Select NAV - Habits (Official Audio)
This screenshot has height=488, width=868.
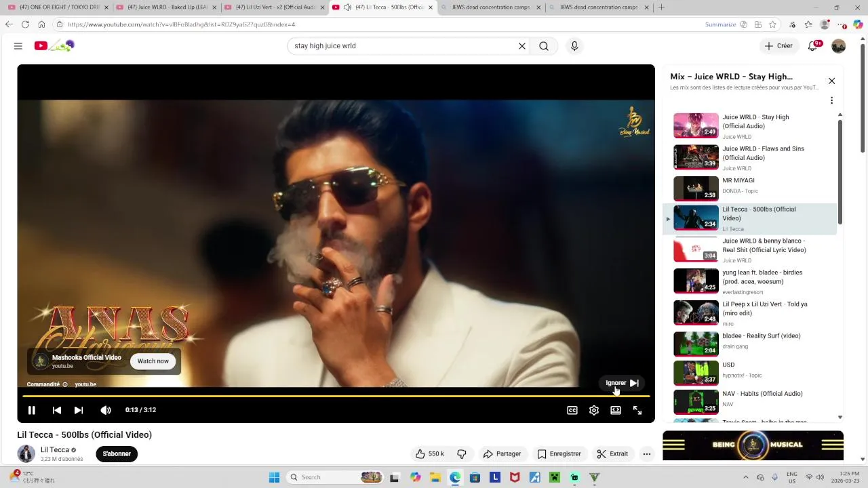749,401
